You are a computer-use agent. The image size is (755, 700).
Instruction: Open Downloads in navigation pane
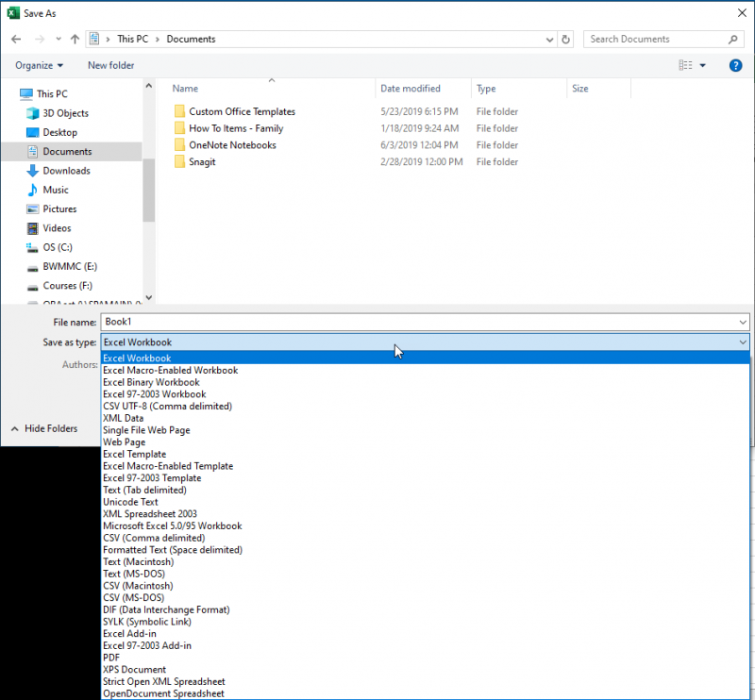coord(66,171)
